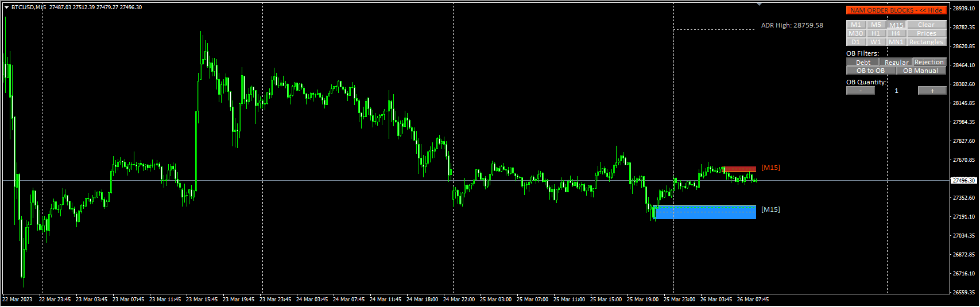This screenshot has width=980, height=307.
Task: Select the blue M15 order block rectangle
Action: click(705, 212)
